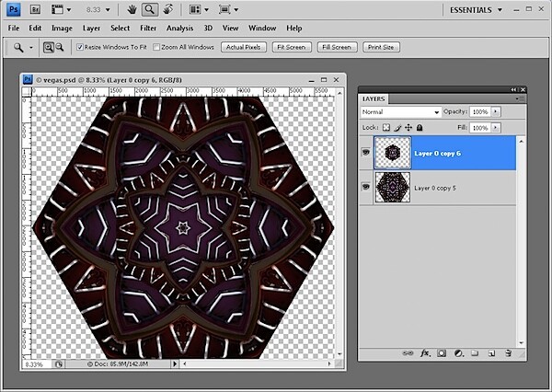The image size is (552, 392).
Task: Click the Lock position icon
Action: [x=408, y=128]
